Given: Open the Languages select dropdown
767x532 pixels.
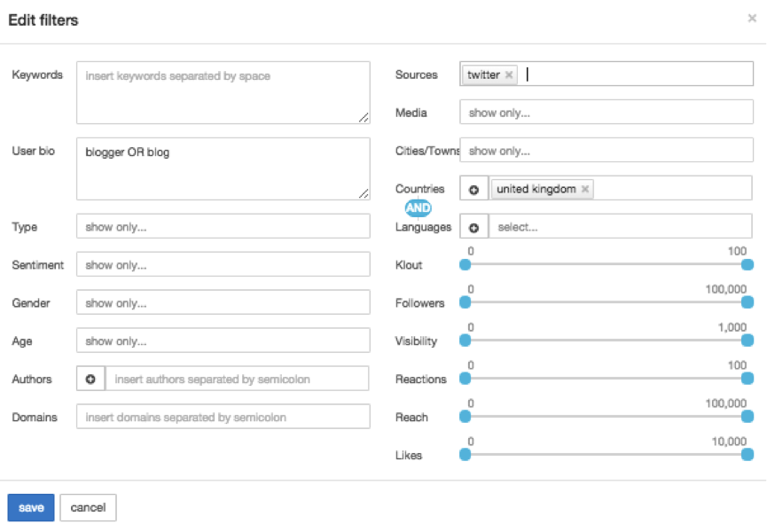Looking at the screenshot, I should click(x=620, y=228).
